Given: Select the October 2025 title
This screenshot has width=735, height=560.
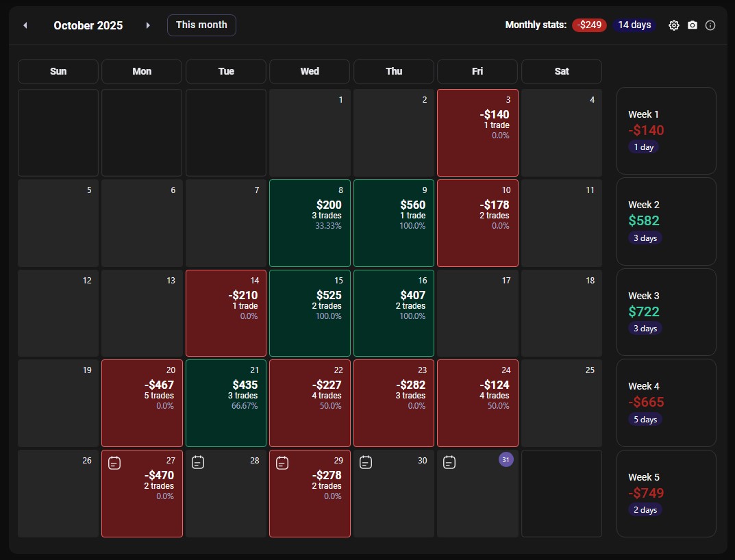Looking at the screenshot, I should coord(88,26).
